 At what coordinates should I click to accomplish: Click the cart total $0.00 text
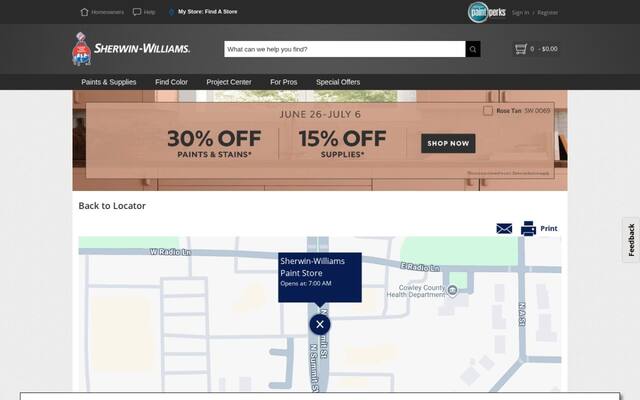(549, 49)
